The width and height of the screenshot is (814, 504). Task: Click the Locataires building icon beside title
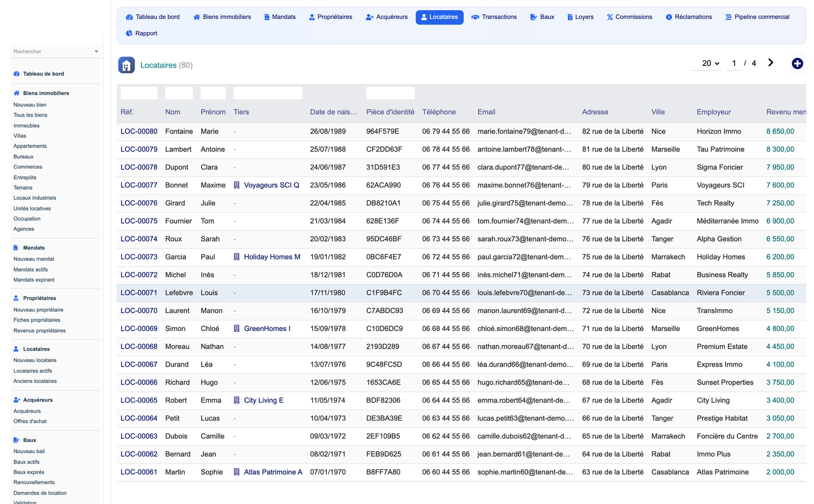click(126, 65)
